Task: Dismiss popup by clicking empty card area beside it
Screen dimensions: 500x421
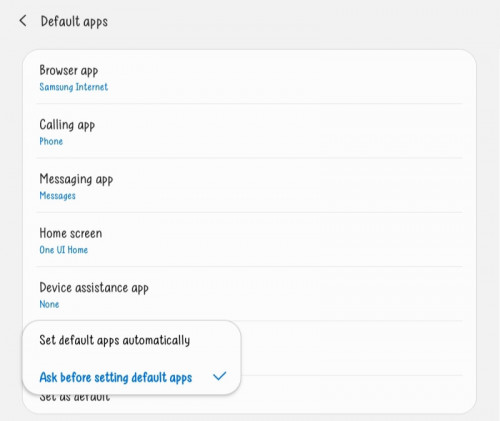Action: coord(357,348)
